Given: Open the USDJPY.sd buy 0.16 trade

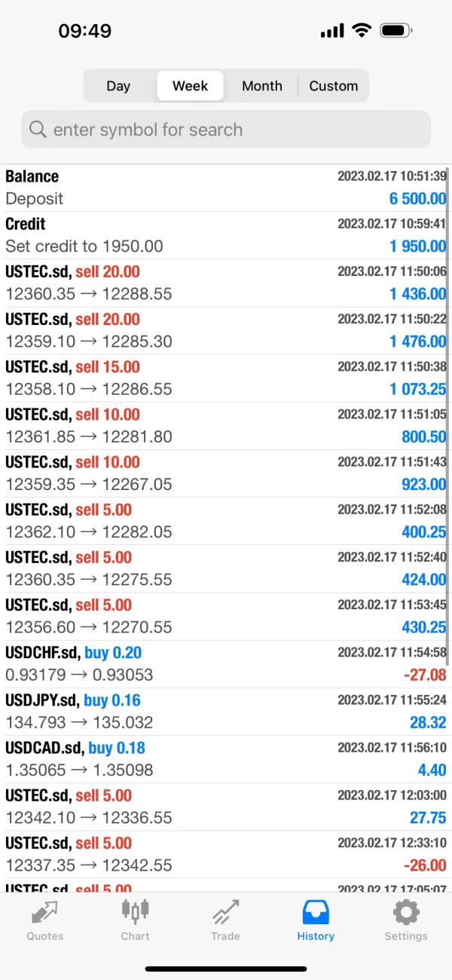Looking at the screenshot, I should 225,711.
